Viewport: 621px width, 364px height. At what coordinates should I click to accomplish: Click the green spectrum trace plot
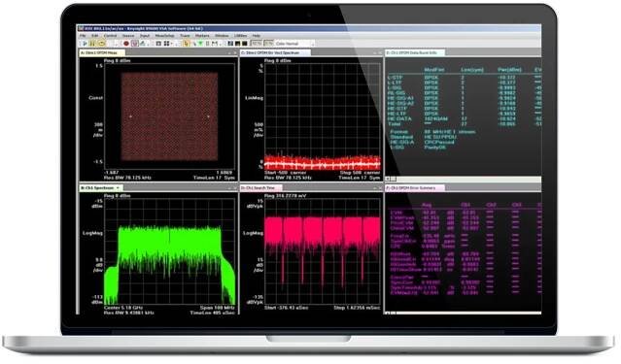point(169,251)
